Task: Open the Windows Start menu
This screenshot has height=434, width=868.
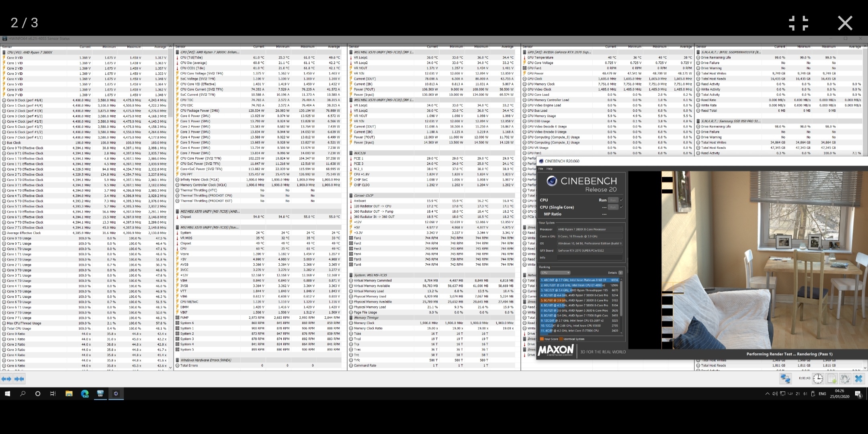Action: (x=7, y=394)
